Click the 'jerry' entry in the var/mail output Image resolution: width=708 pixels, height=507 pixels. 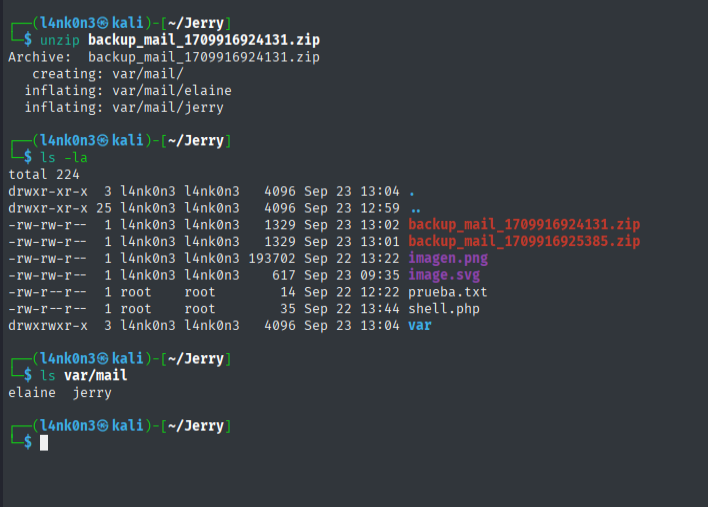click(93, 393)
